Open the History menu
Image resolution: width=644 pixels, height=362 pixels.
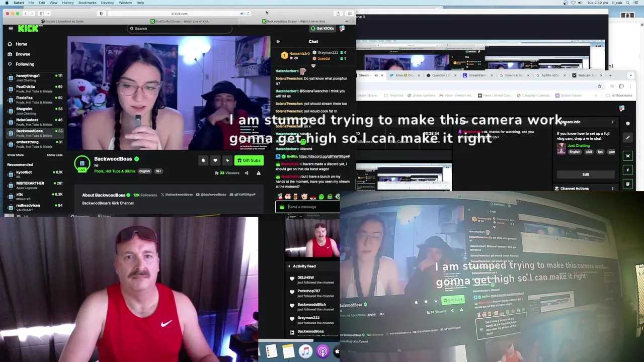pyautogui.click(x=68, y=3)
